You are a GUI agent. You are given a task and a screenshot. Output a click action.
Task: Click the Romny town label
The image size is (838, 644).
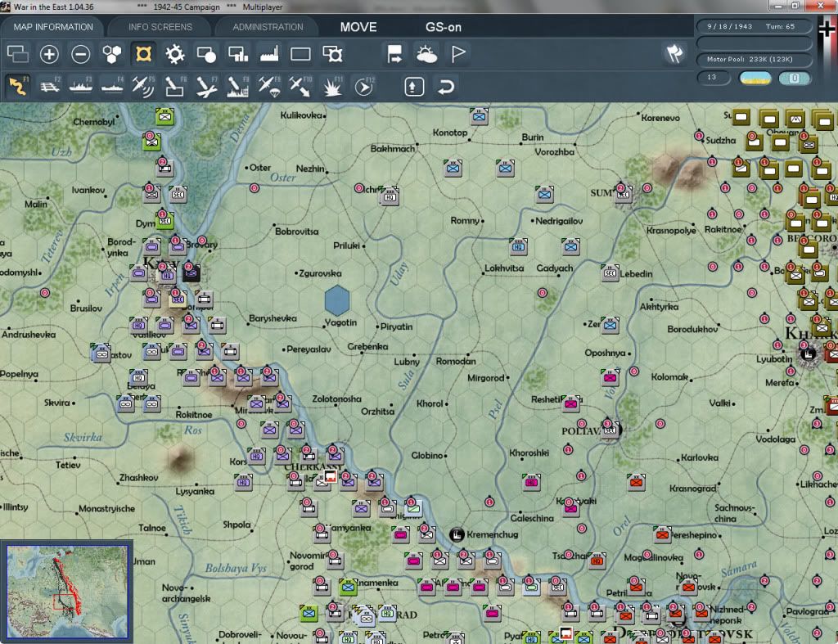tap(465, 220)
